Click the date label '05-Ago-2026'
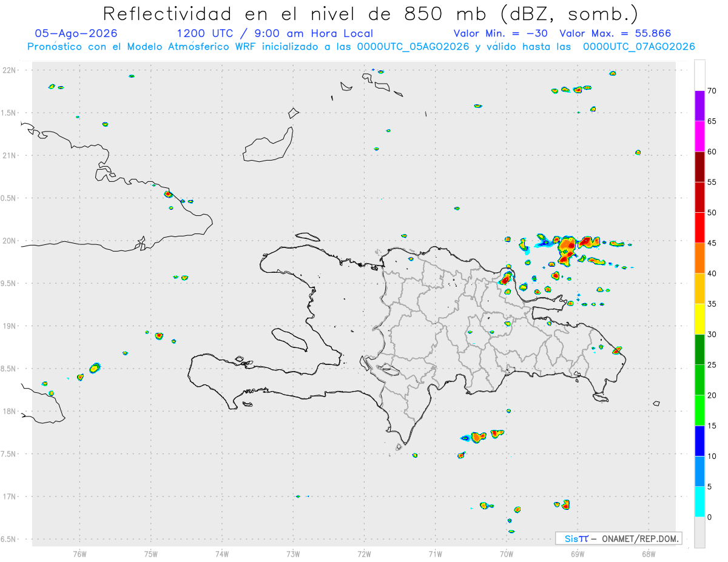The width and height of the screenshot is (728, 562). pyautogui.click(x=76, y=33)
